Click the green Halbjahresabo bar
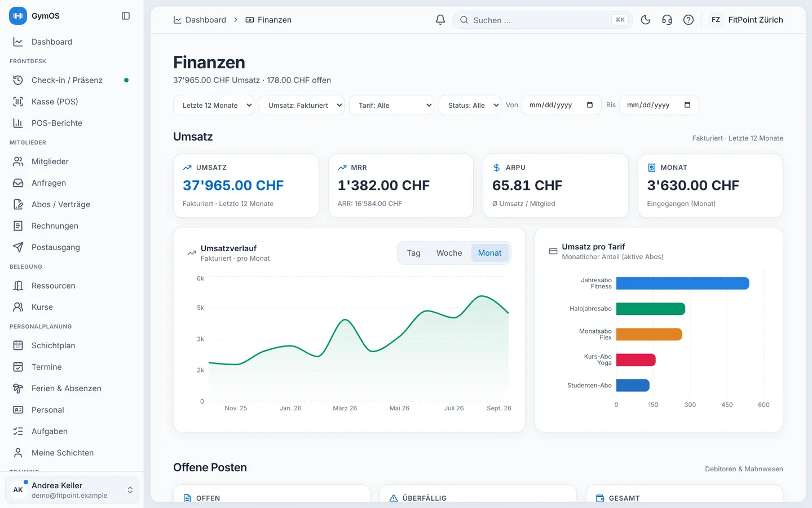 tap(651, 309)
